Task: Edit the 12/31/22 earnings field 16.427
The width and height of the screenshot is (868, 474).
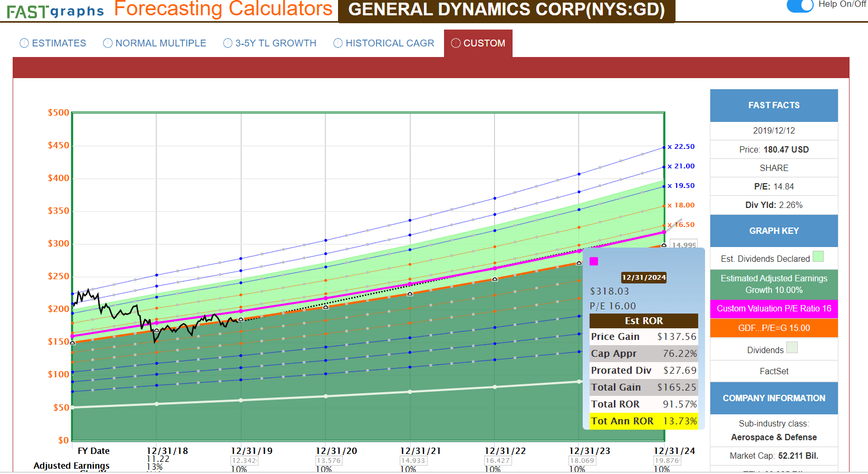Action: 498,461
